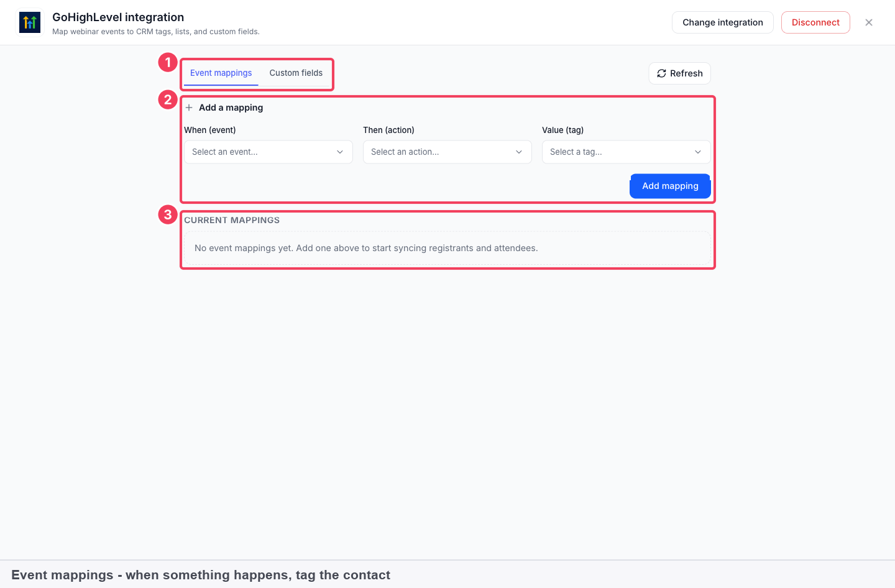Disconnect the GoHighLevel integration
This screenshot has width=895, height=588.
pyautogui.click(x=815, y=22)
